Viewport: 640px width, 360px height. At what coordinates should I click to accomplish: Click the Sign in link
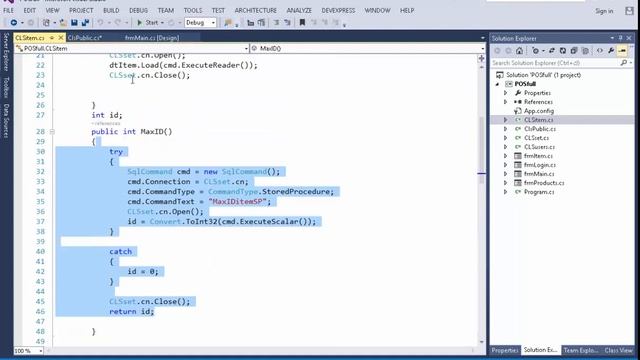[604, 11]
